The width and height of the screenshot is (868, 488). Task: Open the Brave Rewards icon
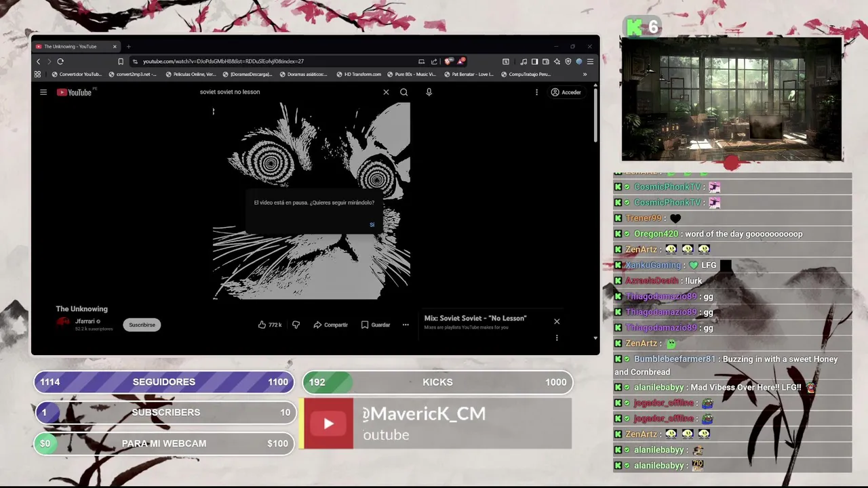(461, 61)
